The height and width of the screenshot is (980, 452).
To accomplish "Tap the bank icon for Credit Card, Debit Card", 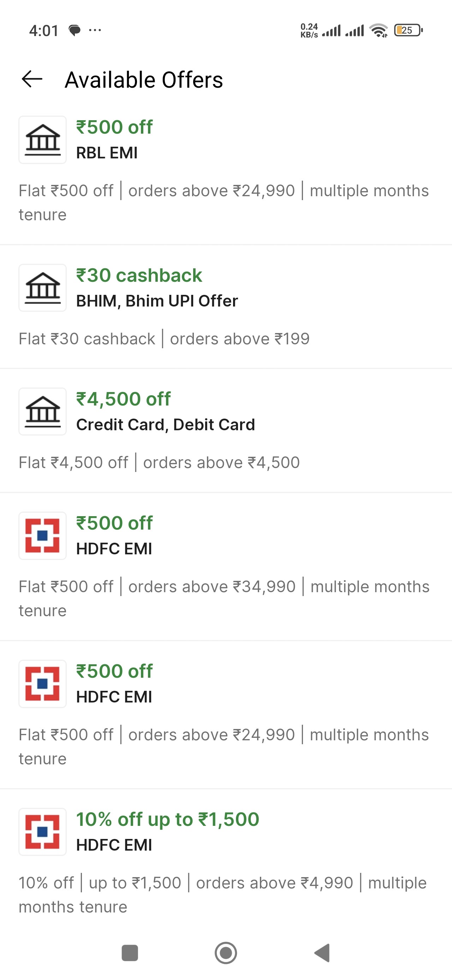I will click(43, 412).
